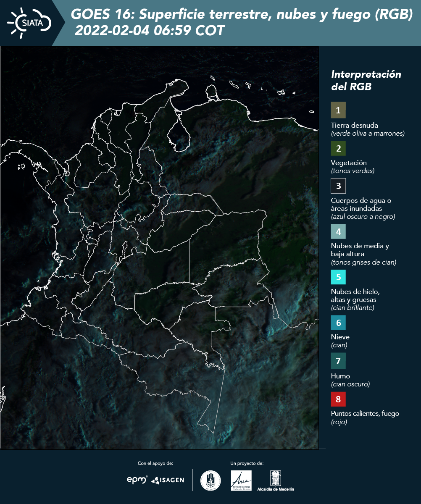
Task: Click the GOES 16 title text
Action: click(x=242, y=15)
